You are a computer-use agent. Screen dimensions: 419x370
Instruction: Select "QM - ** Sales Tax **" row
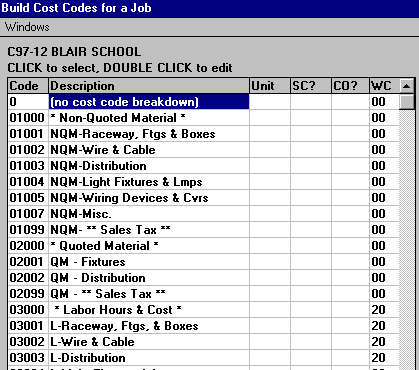coord(203,294)
